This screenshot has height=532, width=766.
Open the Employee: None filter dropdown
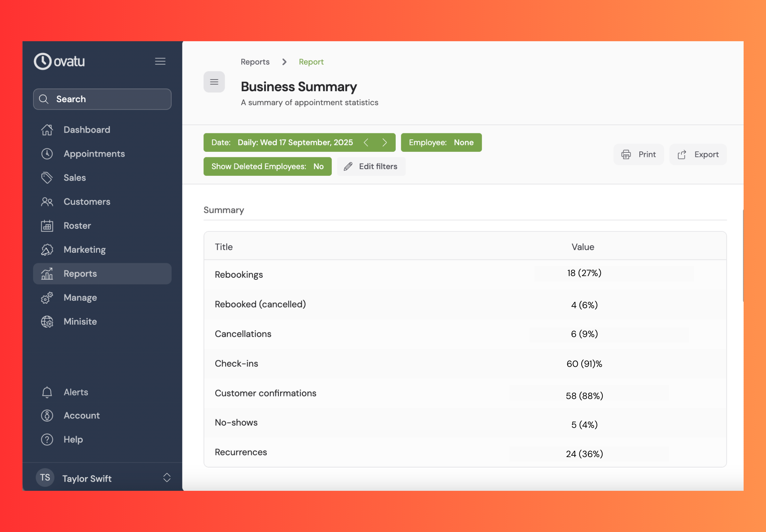point(441,143)
